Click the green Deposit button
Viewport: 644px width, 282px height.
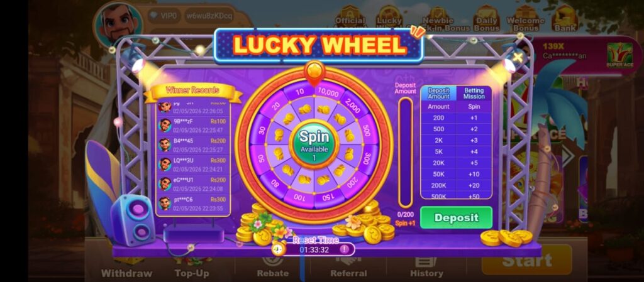(x=457, y=218)
